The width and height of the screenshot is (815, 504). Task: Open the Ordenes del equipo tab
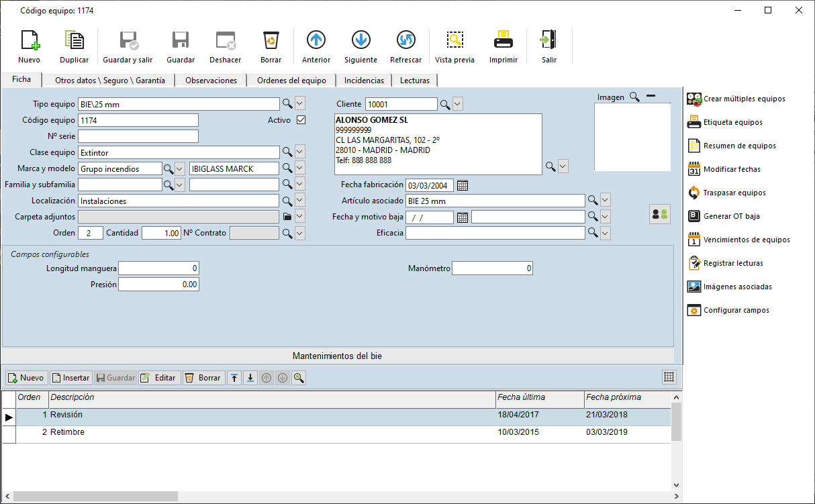coord(291,81)
